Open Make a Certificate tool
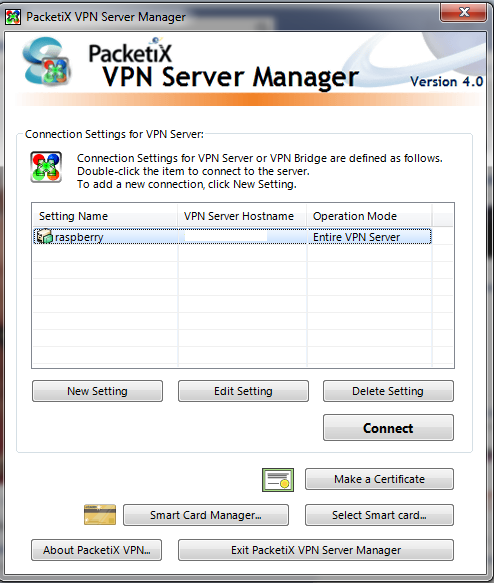The image size is (494, 583). [x=379, y=479]
